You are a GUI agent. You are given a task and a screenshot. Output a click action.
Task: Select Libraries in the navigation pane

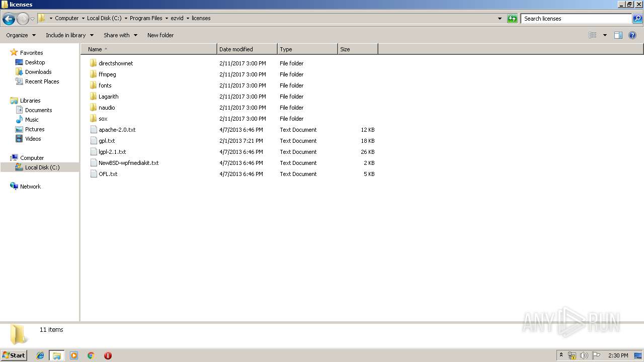point(30,101)
